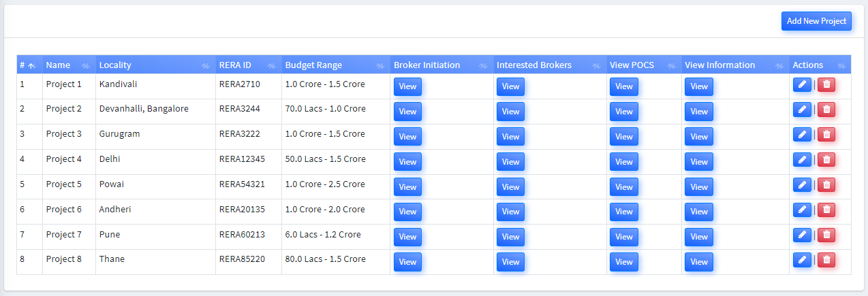
Task: Click the red trash icon for Project 4
Action: point(826,160)
